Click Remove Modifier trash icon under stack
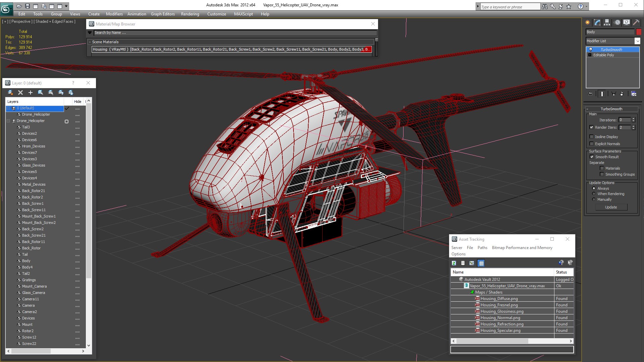Image resolution: width=644 pixels, height=362 pixels. tap(622, 94)
